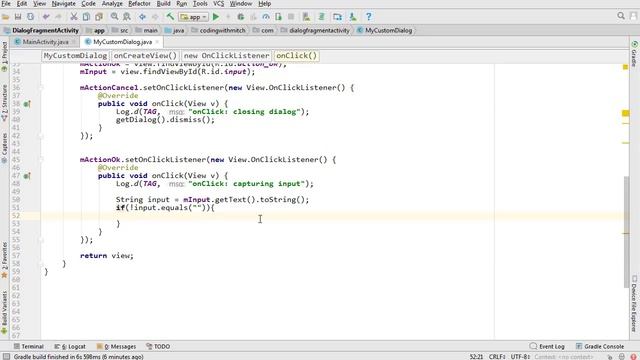Click the codingwithmitch folder in navigation bar
This screenshot has width=640, height=360.
pos(218,30)
